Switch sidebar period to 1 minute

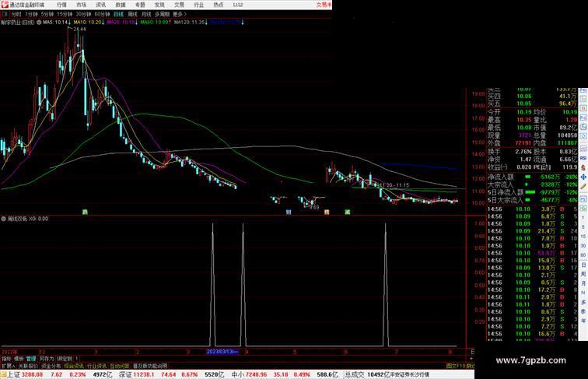pos(583,218)
